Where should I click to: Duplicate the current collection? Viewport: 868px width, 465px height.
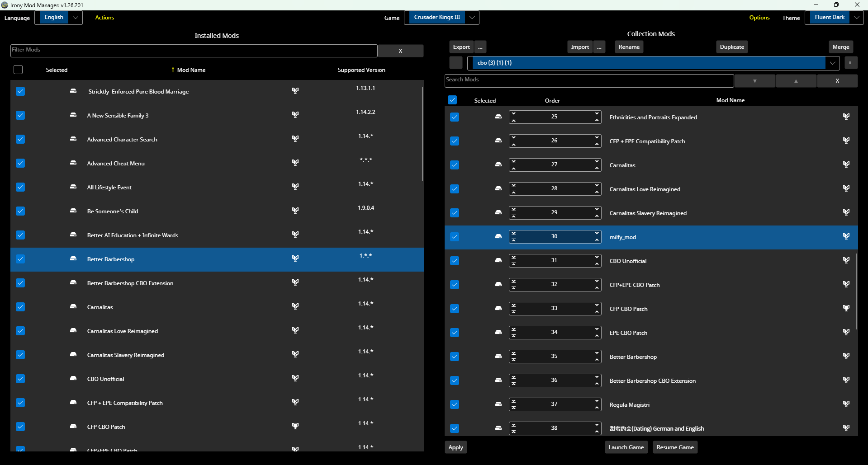pyautogui.click(x=732, y=47)
